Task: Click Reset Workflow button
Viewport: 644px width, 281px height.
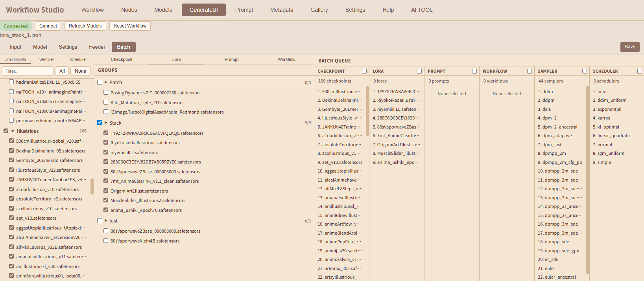Action: click(x=130, y=26)
